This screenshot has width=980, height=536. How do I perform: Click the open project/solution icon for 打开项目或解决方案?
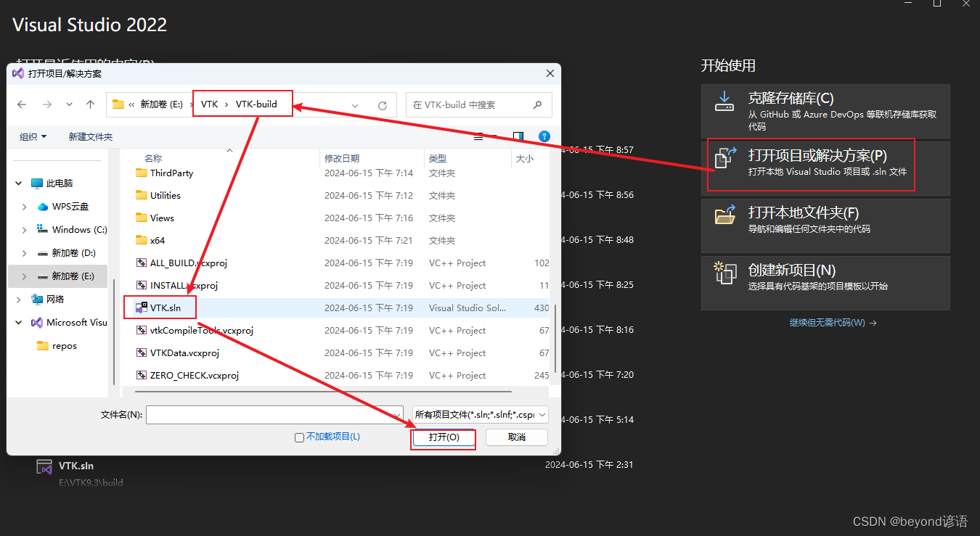point(724,157)
